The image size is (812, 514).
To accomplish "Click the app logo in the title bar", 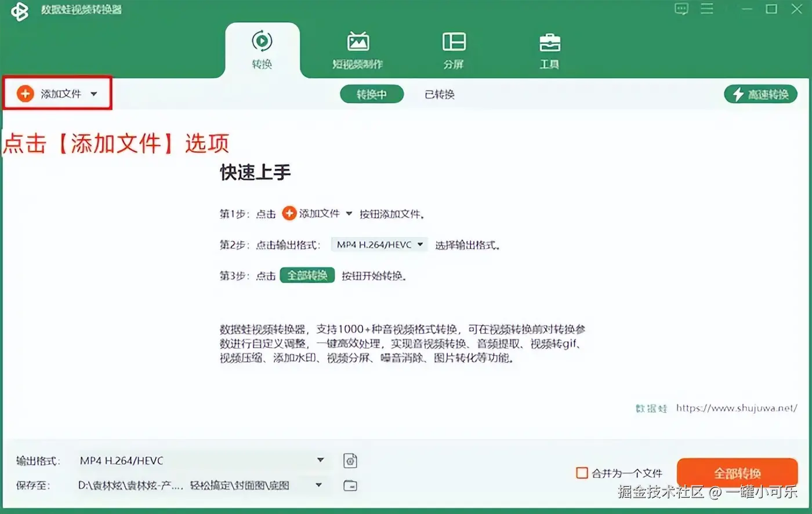I will coord(19,11).
